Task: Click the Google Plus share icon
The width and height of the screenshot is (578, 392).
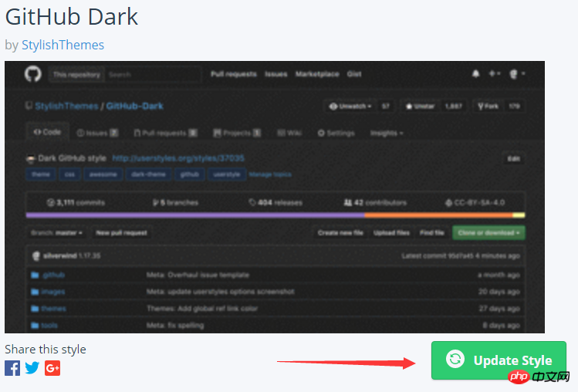Action: click(x=52, y=368)
